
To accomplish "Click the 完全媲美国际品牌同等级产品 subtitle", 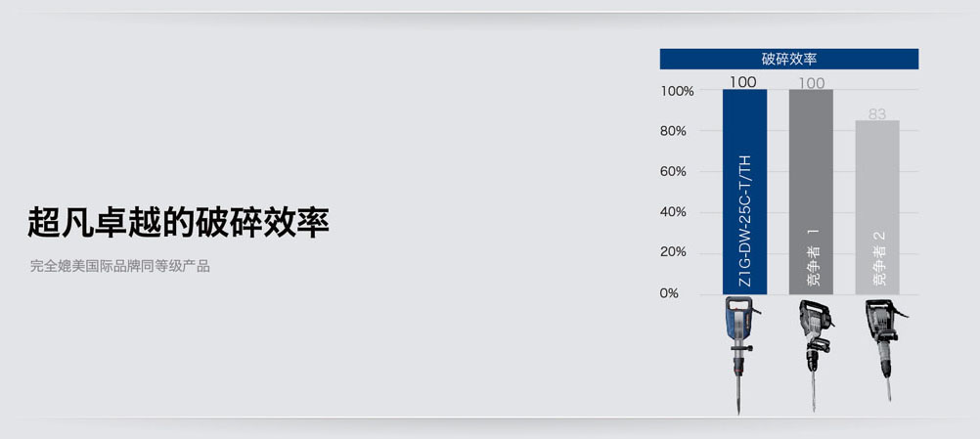I will coord(120,266).
